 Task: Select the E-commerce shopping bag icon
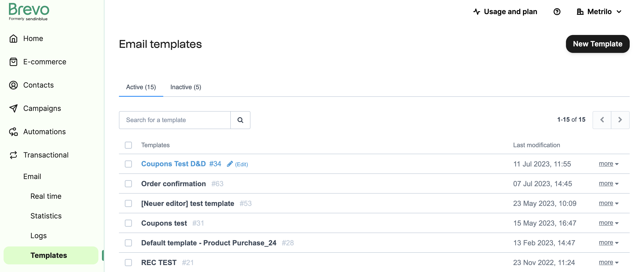pos(13,62)
